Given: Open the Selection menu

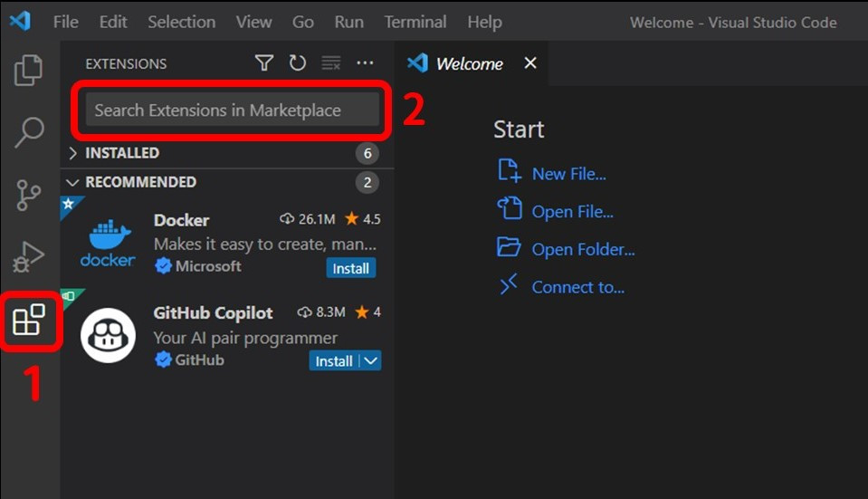Looking at the screenshot, I should (x=182, y=22).
